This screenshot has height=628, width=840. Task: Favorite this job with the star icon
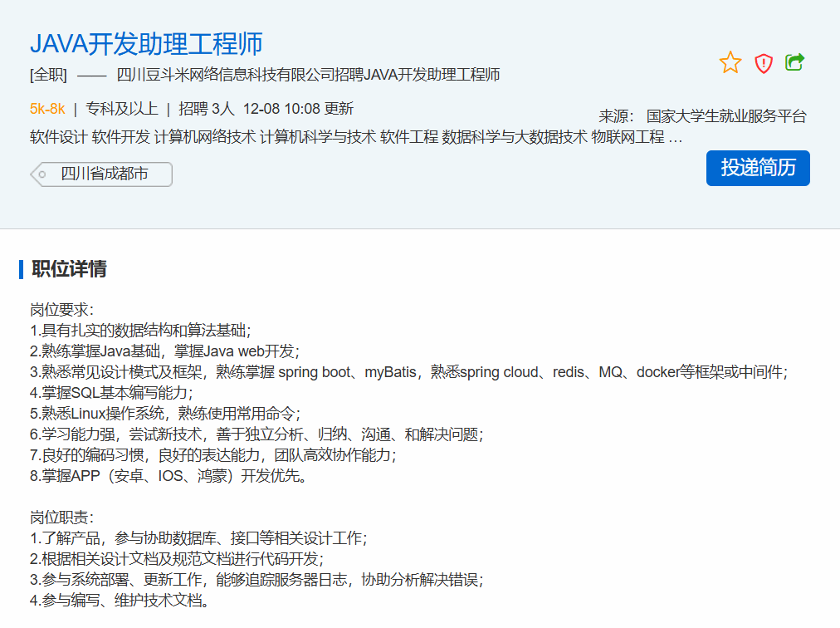730,63
